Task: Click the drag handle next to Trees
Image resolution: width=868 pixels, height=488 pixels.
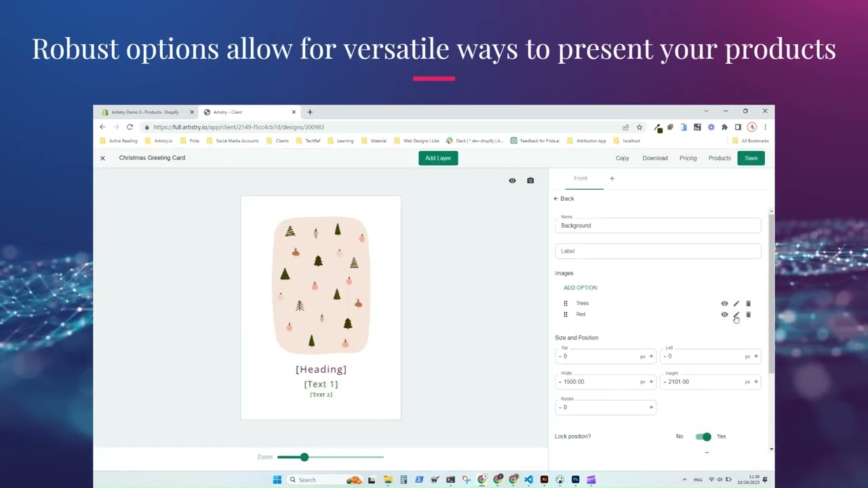Action: coord(566,303)
